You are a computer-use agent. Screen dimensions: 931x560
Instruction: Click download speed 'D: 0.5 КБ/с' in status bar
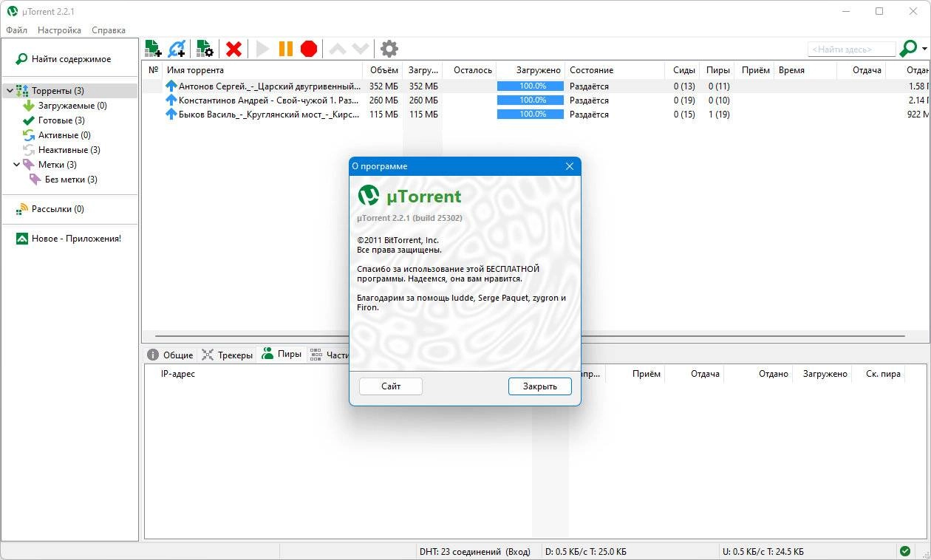pyautogui.click(x=586, y=552)
